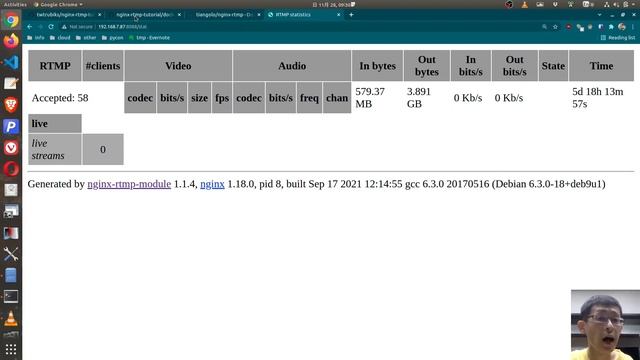
Task: Open Chrome three-dot menu
Action: click(x=633, y=27)
